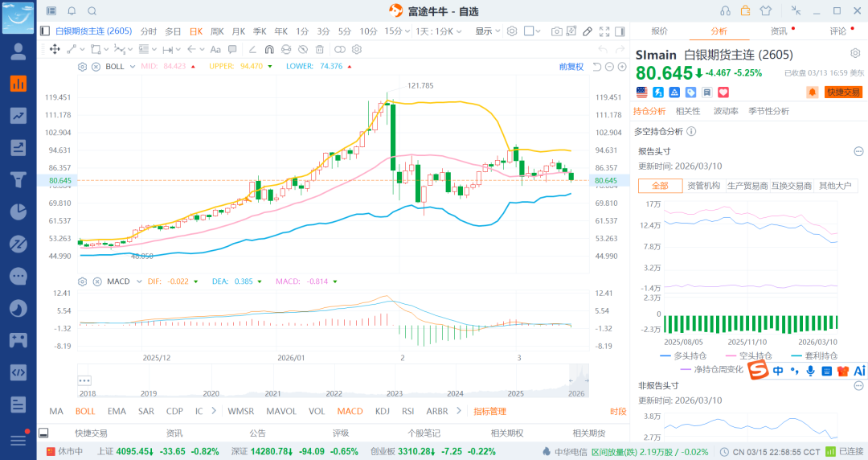The height and width of the screenshot is (460, 868).
Task: Open BOLL indicator settings gear
Action: coord(82,67)
